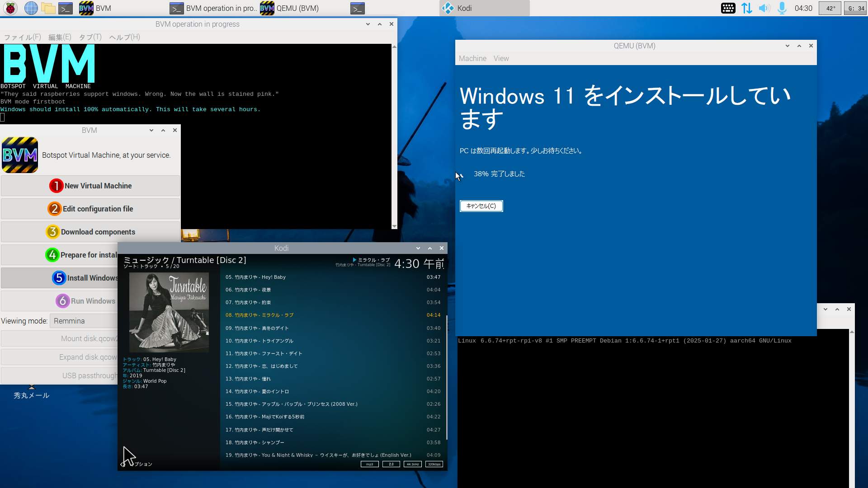Click Download components button
Image resolution: width=868 pixels, height=488 pixels.
click(90, 232)
